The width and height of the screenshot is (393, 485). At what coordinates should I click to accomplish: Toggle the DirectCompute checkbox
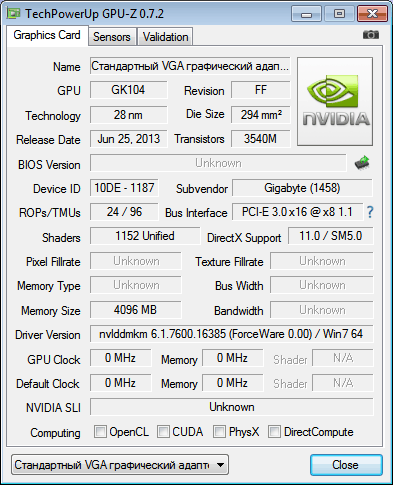[274, 431]
